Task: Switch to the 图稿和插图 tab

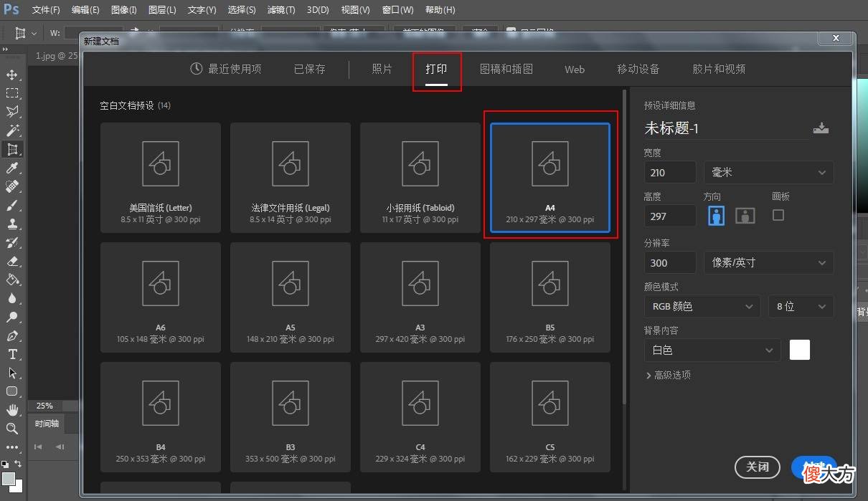Action: (506, 69)
